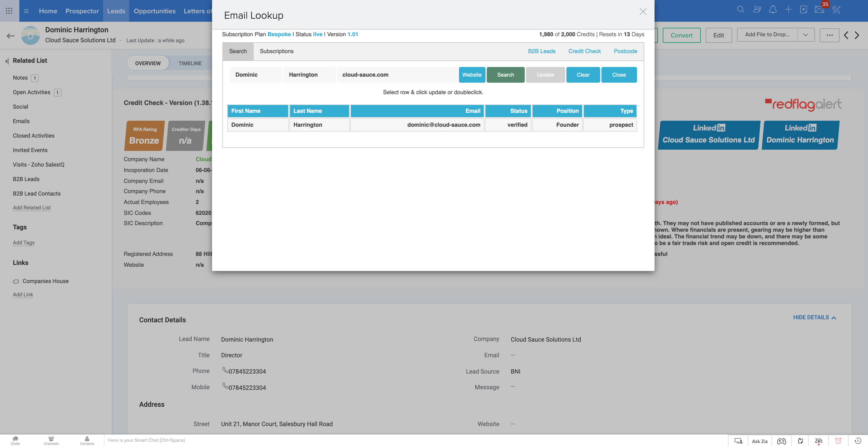This screenshot has width=868, height=446.
Task: Click the Credit Check link
Action: click(x=584, y=51)
